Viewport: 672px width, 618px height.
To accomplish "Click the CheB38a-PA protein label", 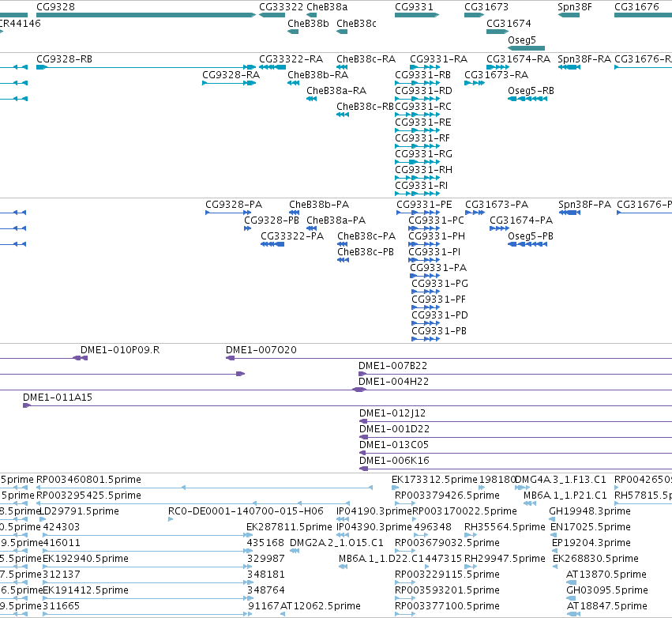I will [336, 220].
